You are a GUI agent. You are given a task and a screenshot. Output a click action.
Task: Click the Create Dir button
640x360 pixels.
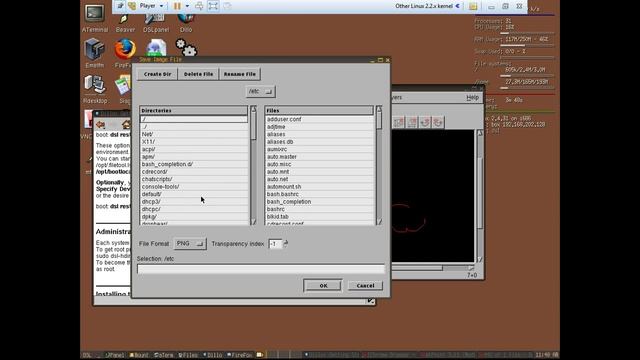pyautogui.click(x=158, y=74)
